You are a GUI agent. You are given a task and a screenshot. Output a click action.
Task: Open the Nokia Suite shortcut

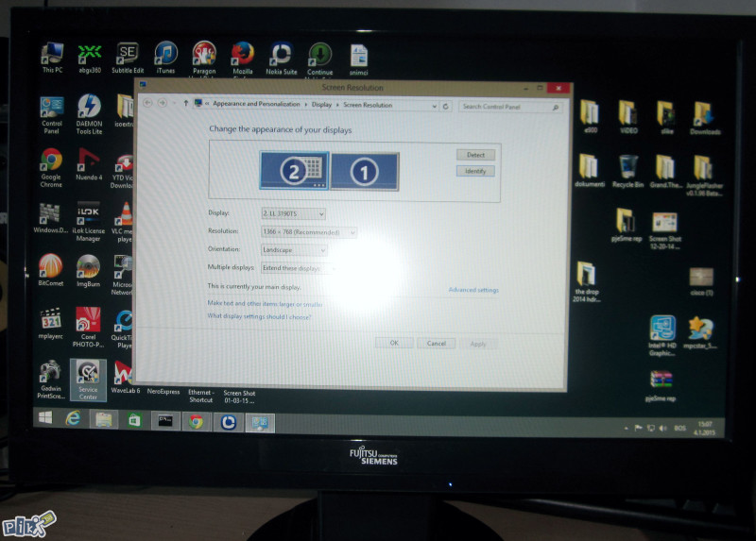coord(281,59)
